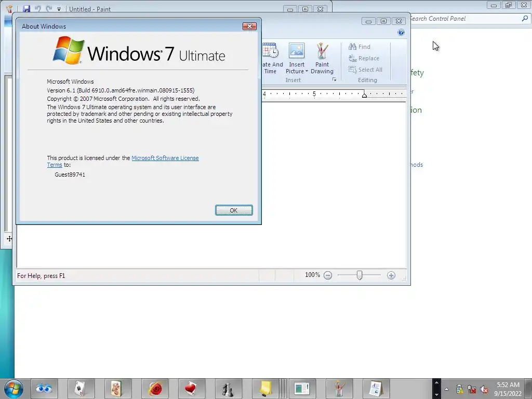532x399 pixels.
Task: Open Chess Titans from the taskbar
Action: pyautogui.click(x=229, y=389)
